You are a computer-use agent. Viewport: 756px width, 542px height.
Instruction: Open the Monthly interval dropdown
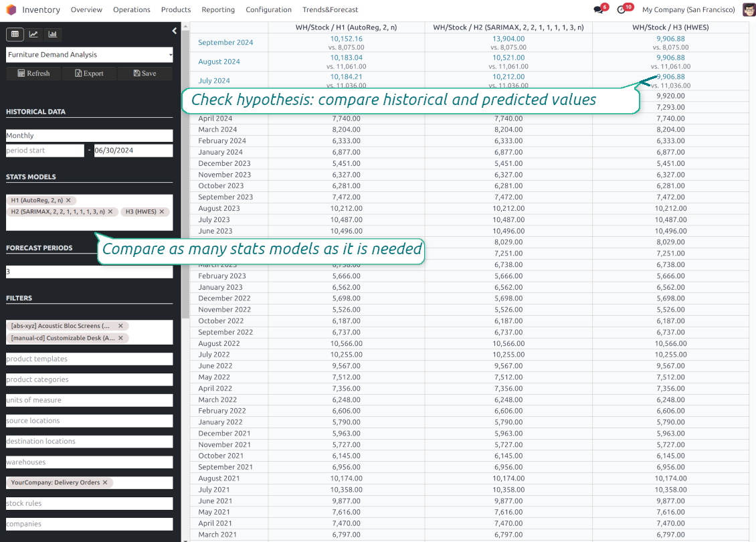tap(89, 135)
